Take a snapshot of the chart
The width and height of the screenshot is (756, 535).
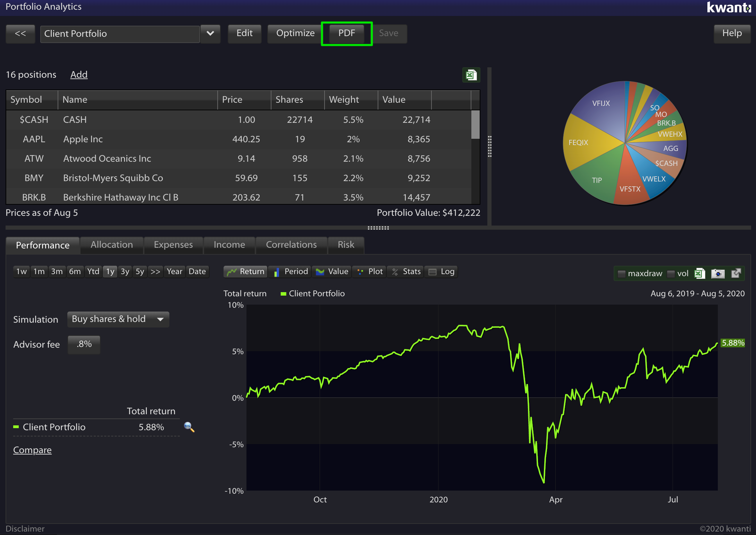(x=718, y=273)
